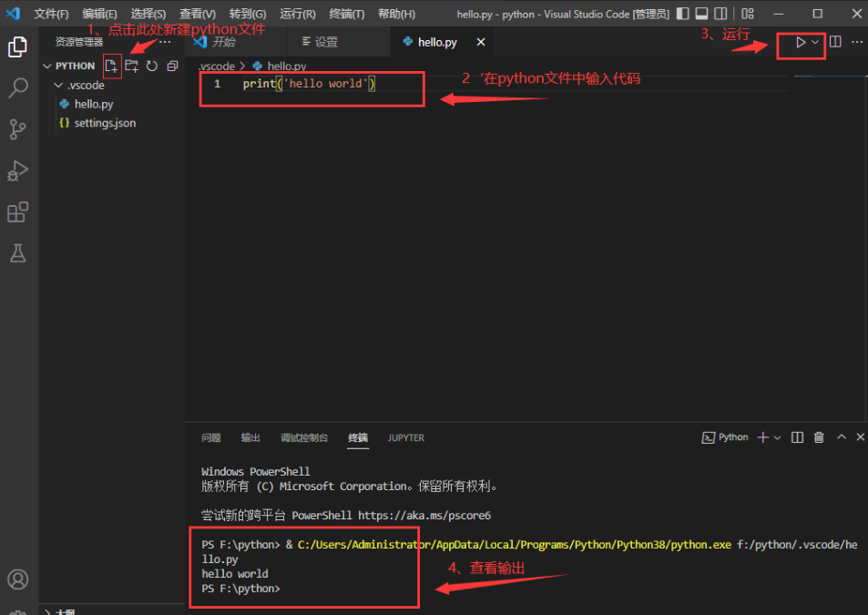Open the Run and Debug view
Screen dimensions: 868x615
tap(17, 170)
